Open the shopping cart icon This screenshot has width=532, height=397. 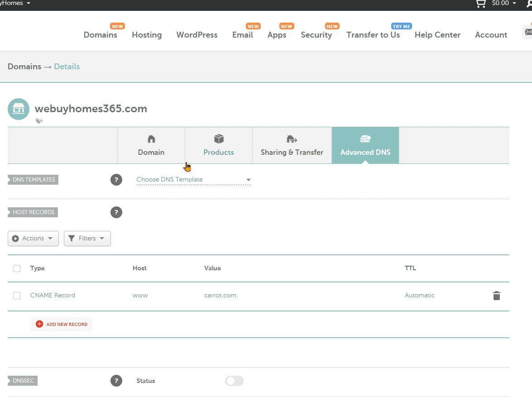(x=481, y=4)
